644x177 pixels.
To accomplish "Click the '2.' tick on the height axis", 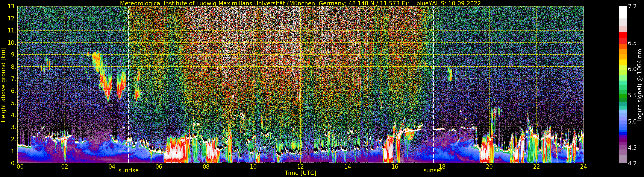I will pos(14,139).
